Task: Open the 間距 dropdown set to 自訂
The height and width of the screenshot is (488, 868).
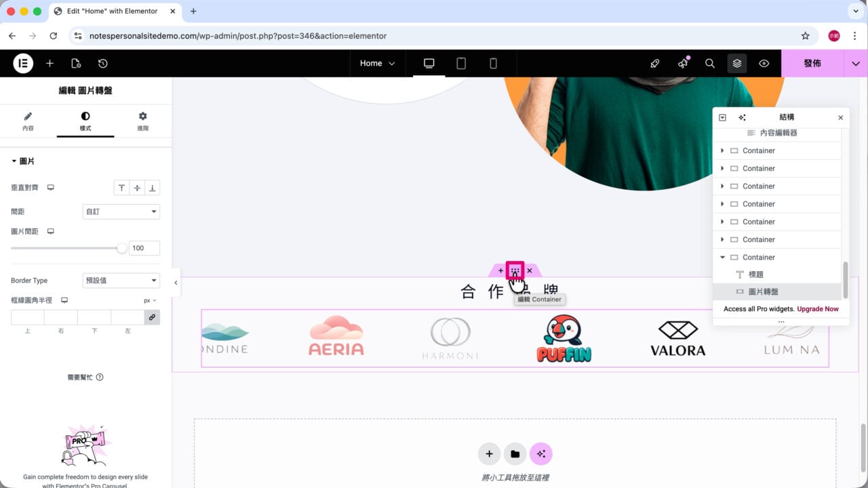Action: (121, 211)
